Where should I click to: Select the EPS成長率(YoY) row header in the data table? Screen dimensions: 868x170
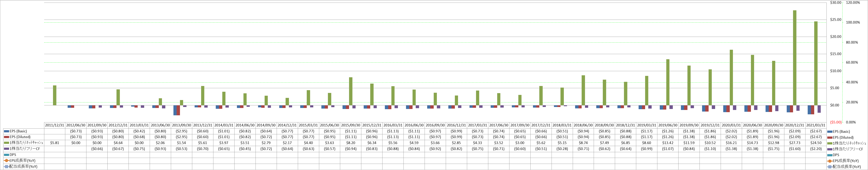pyautogui.click(x=24, y=160)
